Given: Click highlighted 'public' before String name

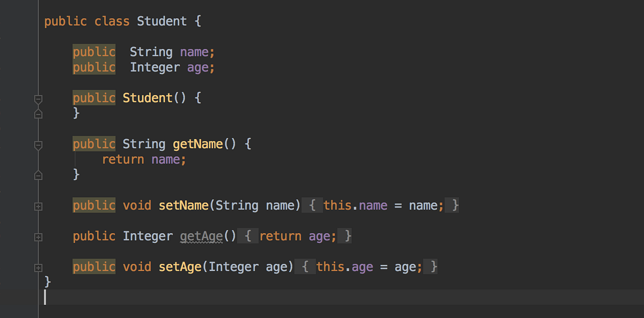Looking at the screenshot, I should pyautogui.click(x=94, y=52).
